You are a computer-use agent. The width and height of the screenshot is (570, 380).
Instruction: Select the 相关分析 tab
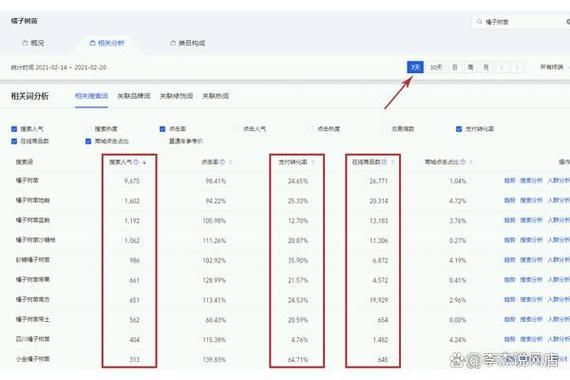point(107,43)
